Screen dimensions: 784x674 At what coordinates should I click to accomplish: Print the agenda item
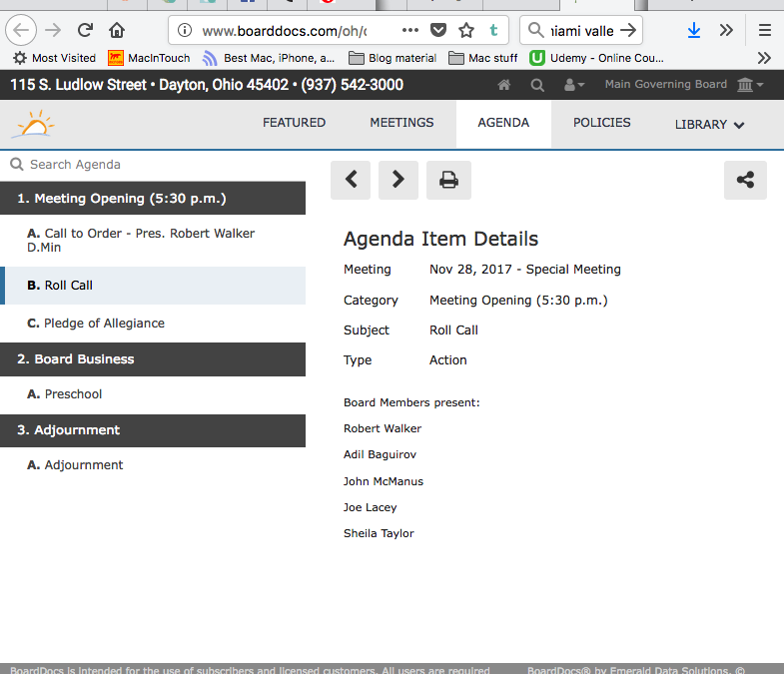pos(448,180)
